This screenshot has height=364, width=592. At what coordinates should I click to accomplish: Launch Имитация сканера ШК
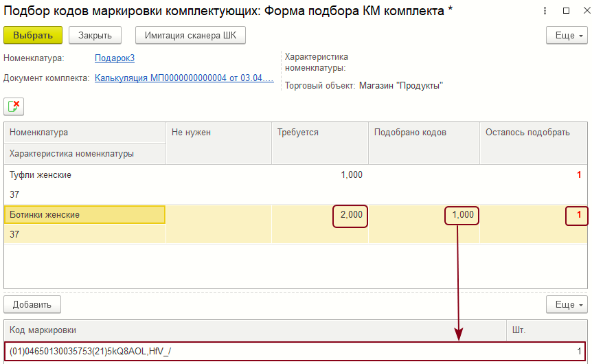[x=190, y=35]
